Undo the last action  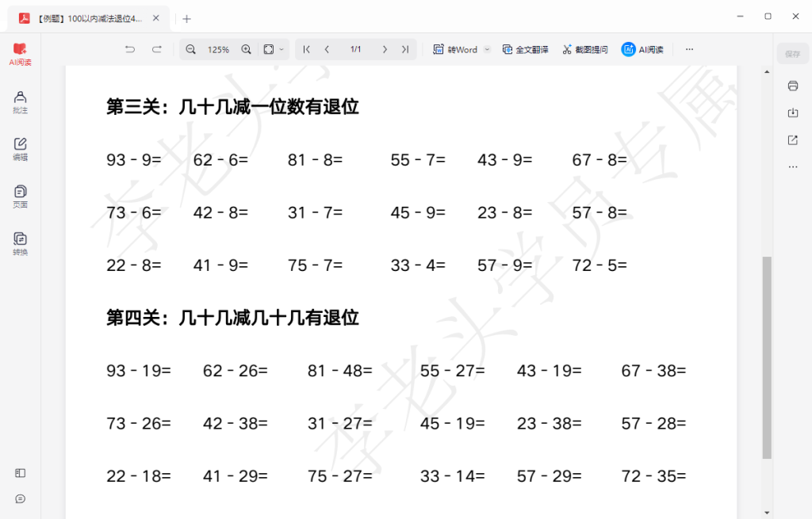(x=130, y=48)
